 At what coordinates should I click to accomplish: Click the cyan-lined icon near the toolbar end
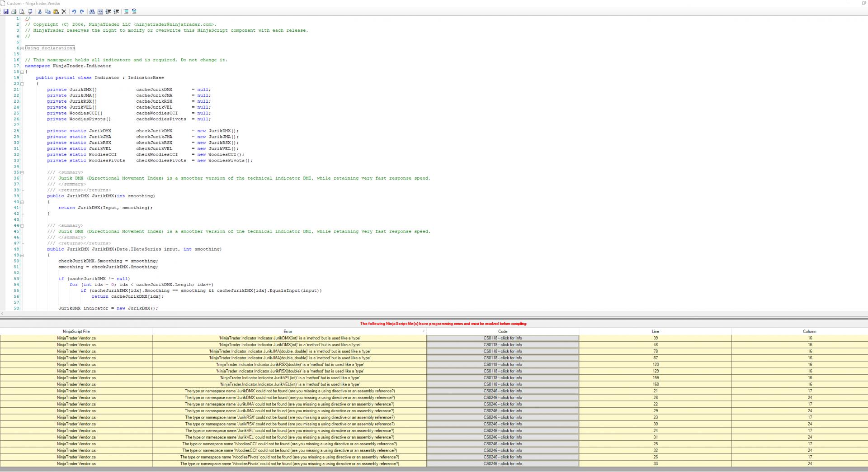[126, 12]
